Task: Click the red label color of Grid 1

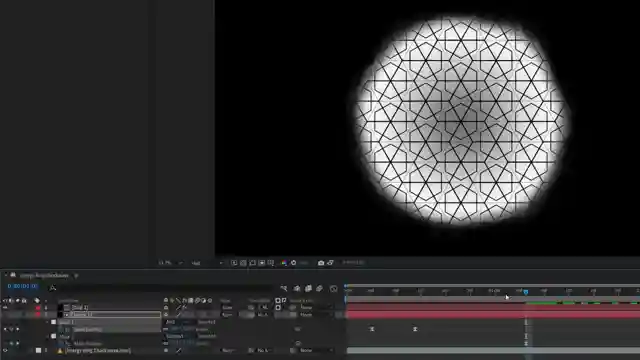Action: pyautogui.click(x=38, y=307)
